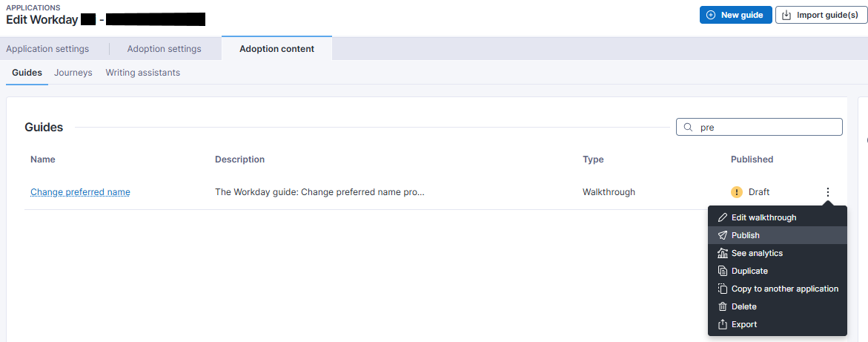Go to the Adoption settings tab
Screen dimensions: 868x342
point(164,49)
